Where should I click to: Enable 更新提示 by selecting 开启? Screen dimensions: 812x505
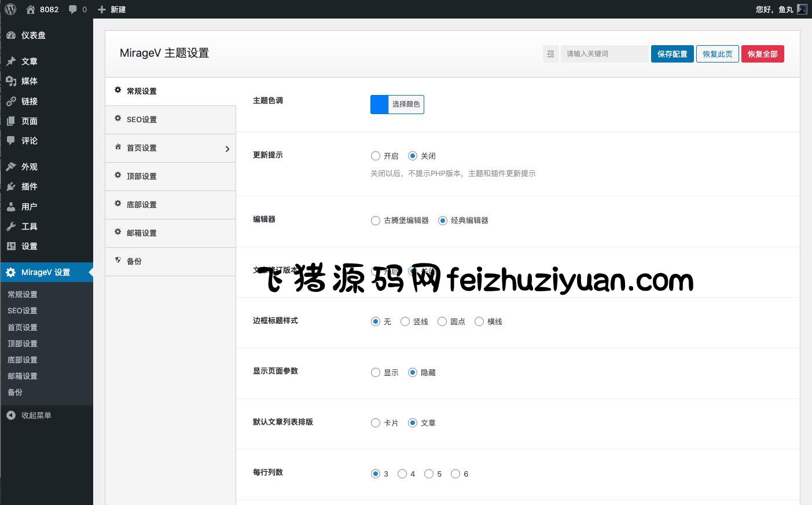376,156
